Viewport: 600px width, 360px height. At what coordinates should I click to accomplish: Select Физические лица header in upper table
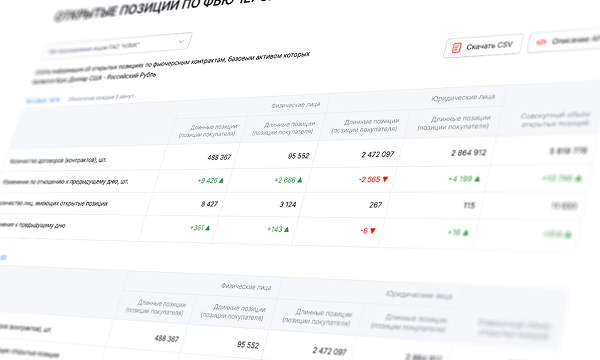click(x=295, y=105)
